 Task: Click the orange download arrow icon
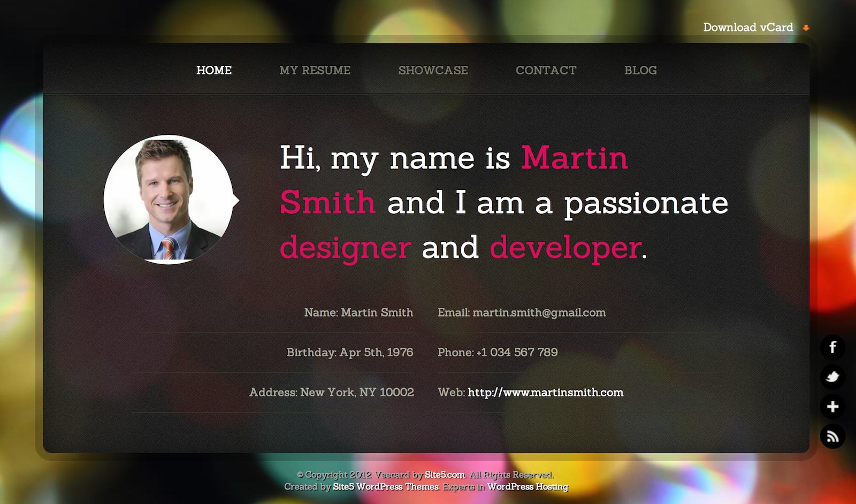(806, 28)
